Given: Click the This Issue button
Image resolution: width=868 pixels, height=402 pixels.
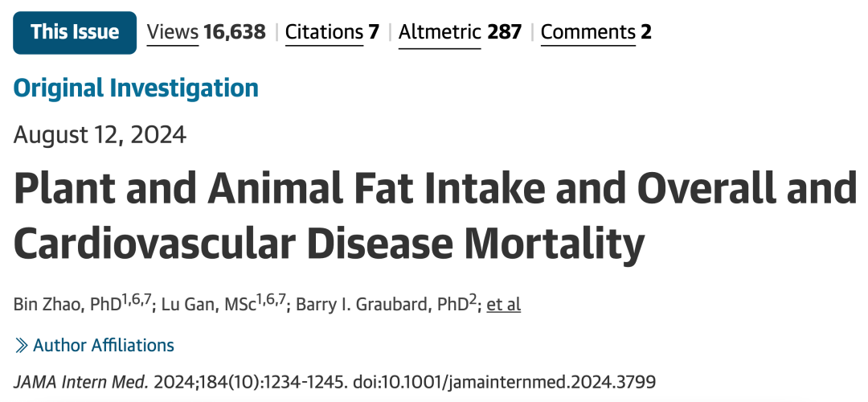Looking at the screenshot, I should click(75, 33).
